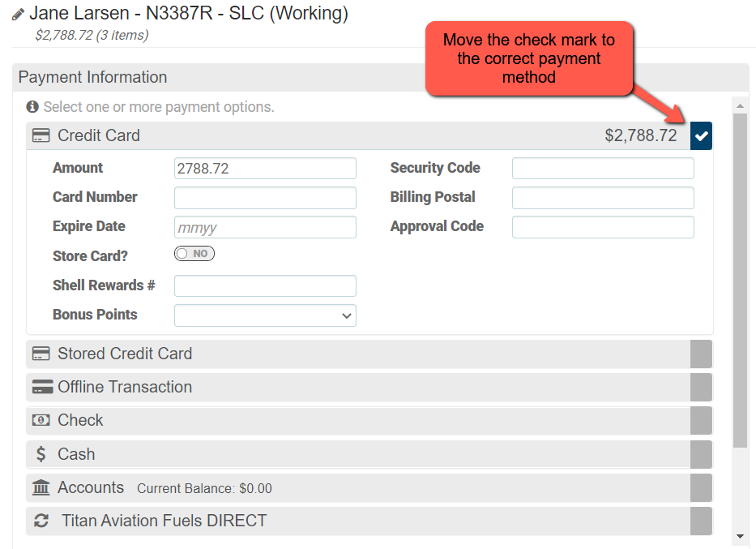Click the Payment Information panel heading

(x=92, y=77)
